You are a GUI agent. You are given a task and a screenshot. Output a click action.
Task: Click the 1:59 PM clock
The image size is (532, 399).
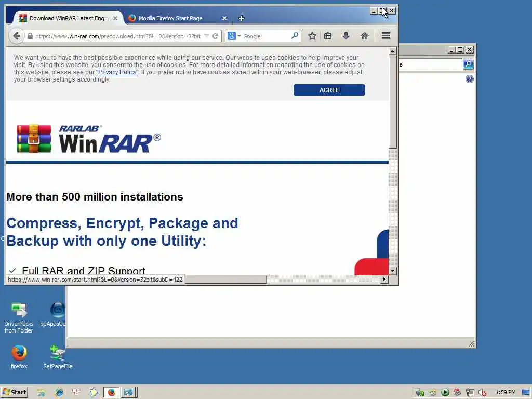tap(506, 393)
